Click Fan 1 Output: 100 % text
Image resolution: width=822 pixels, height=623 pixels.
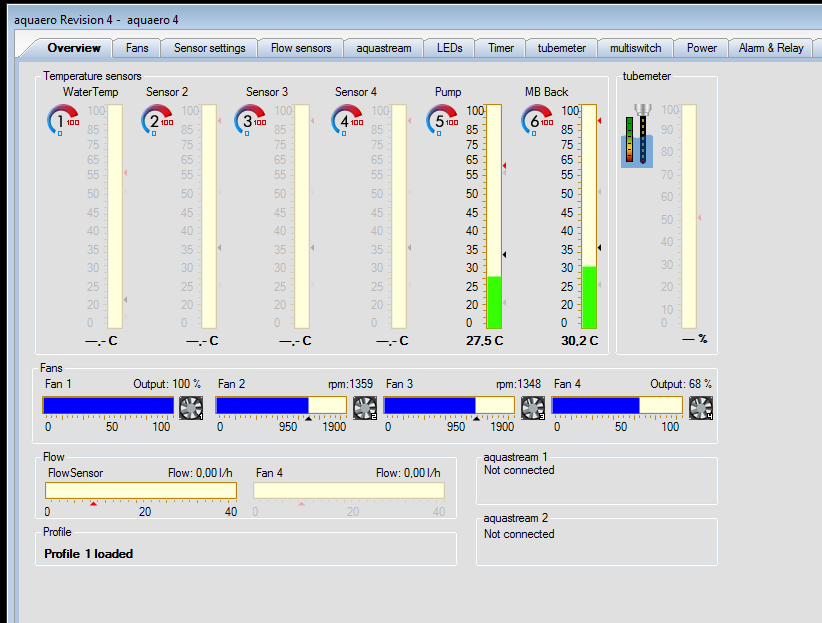(x=167, y=384)
